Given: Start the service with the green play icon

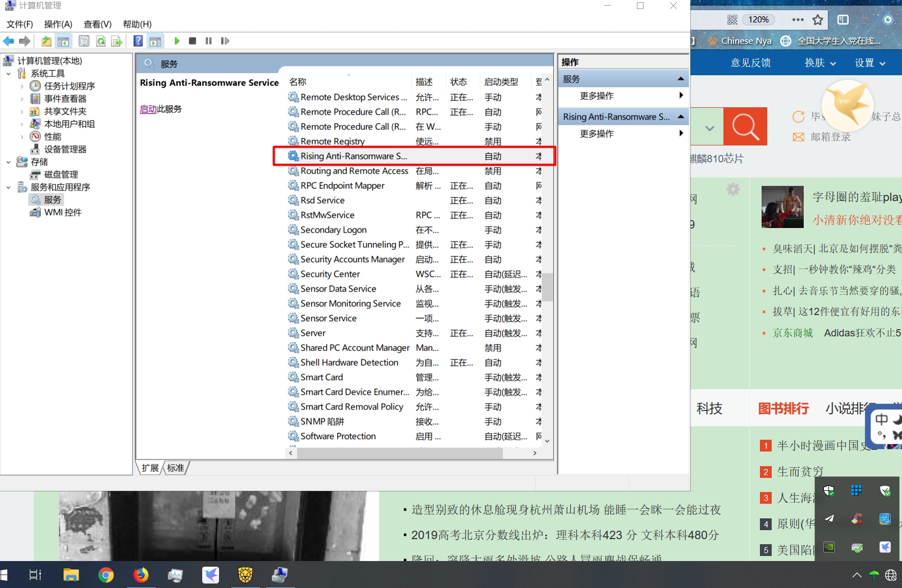Looking at the screenshot, I should [177, 41].
